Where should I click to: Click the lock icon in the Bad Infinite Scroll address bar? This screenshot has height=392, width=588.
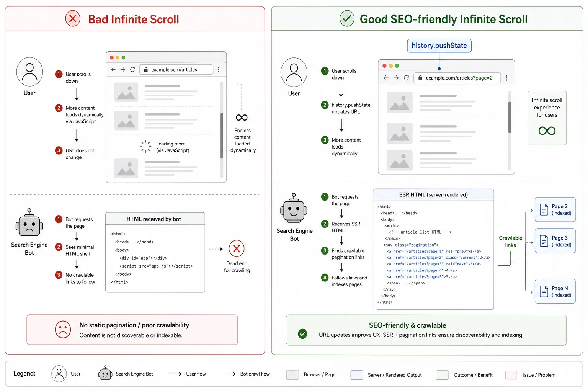pyautogui.click(x=145, y=70)
